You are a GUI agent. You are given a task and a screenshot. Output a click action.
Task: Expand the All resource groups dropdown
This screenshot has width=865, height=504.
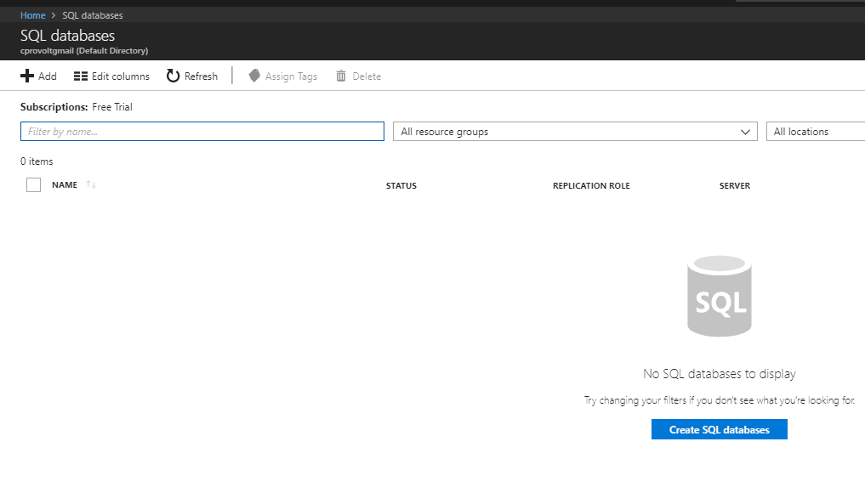575,131
